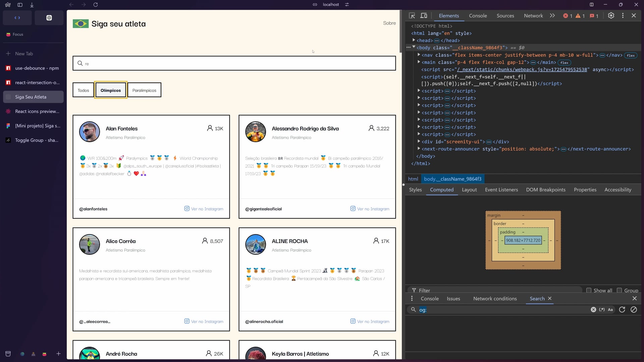Screen dimensions: 644x362
Task: Toggle the flex badge on main element
Action: point(564,63)
